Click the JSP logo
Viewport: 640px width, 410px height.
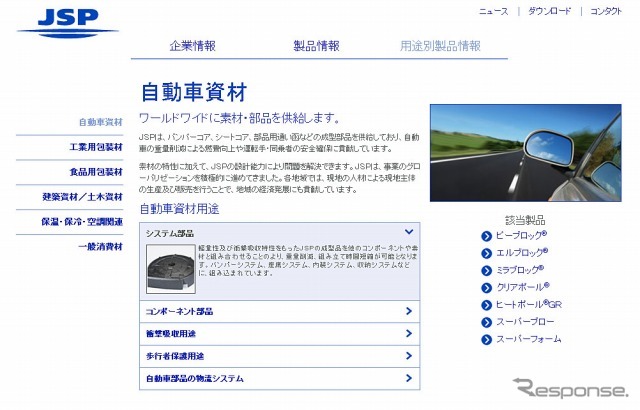pos(68,22)
